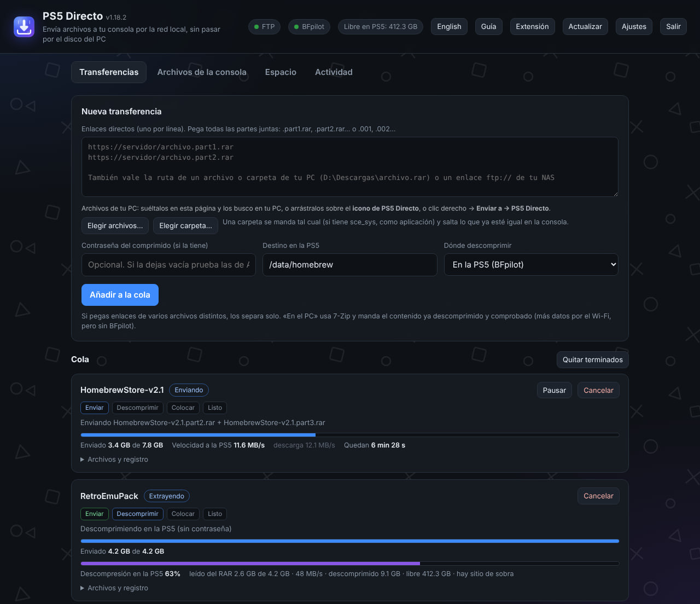700x604 pixels.
Task: Click the Actualizar button
Action: [x=585, y=26]
